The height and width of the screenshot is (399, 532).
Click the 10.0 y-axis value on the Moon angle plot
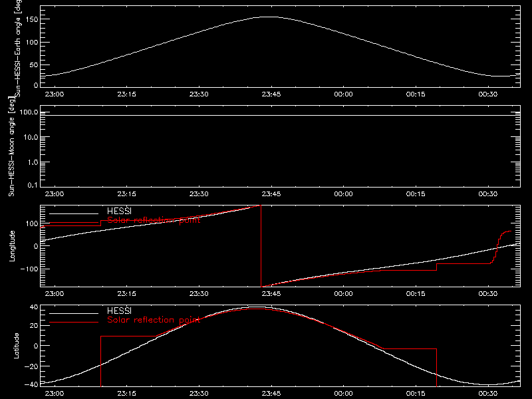(x=31, y=137)
